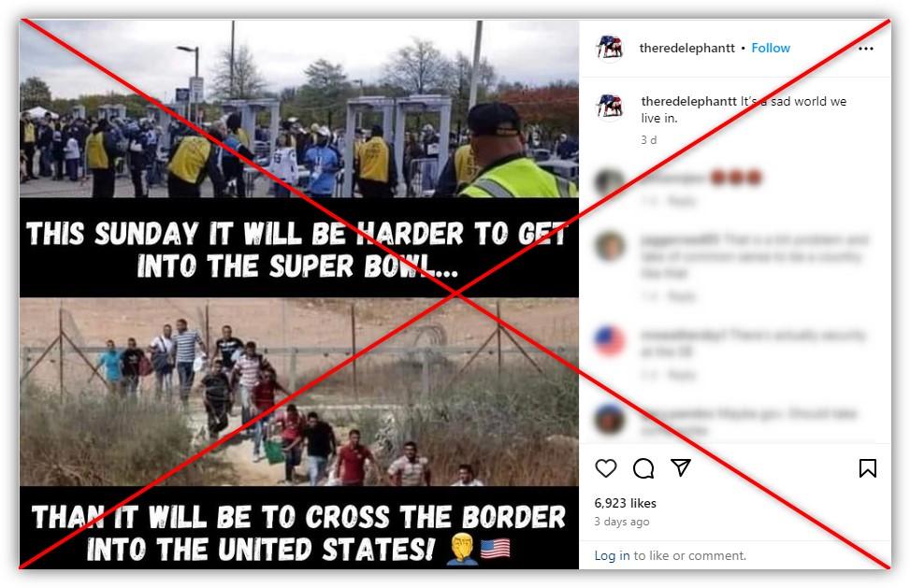Click the Super Bowl security photo
The width and height of the screenshot is (910, 588).
click(299, 109)
